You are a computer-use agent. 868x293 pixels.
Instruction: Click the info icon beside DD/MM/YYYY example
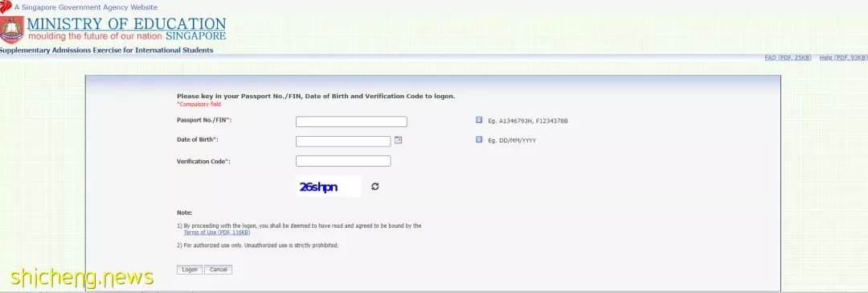(479, 140)
